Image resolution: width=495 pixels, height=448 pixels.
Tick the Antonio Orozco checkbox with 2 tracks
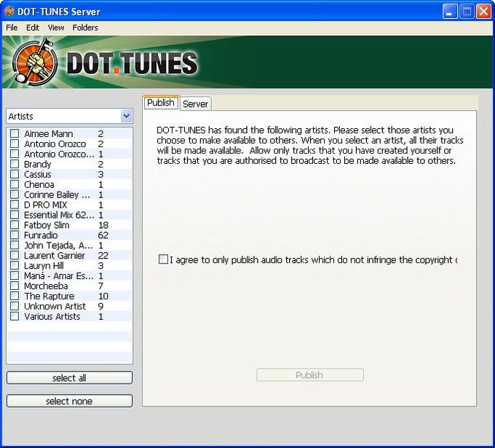tap(15, 144)
